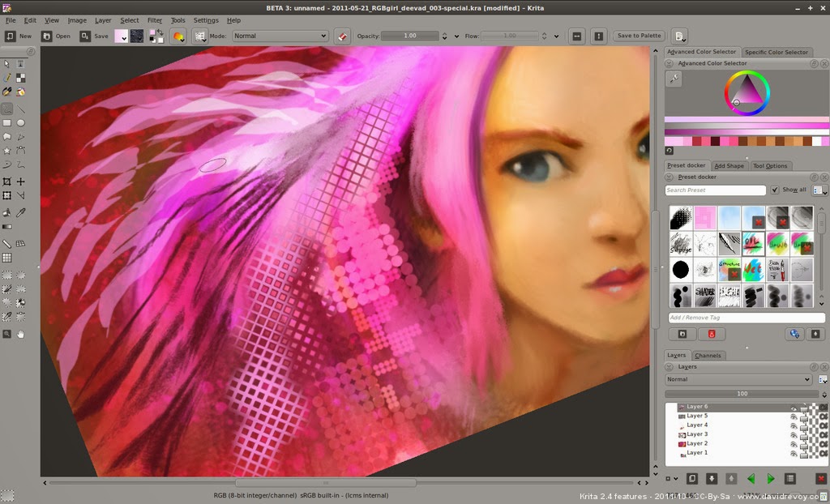Choose the Pan tool in the toolbox
The width and height of the screenshot is (830, 504).
[x=20, y=333]
